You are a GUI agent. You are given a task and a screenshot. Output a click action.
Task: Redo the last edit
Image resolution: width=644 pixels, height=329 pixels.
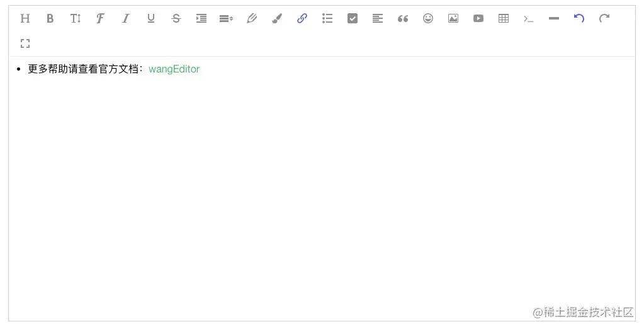[604, 18]
